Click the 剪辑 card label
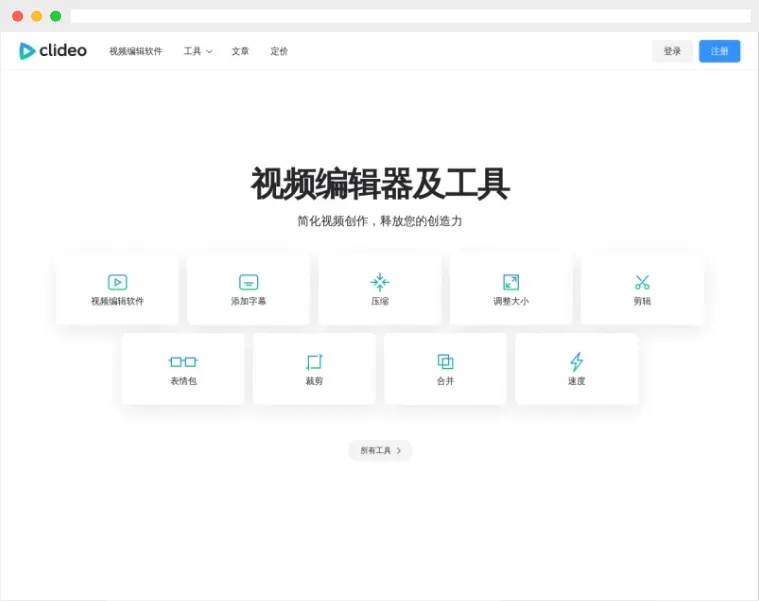This screenshot has height=601, width=759. point(642,301)
